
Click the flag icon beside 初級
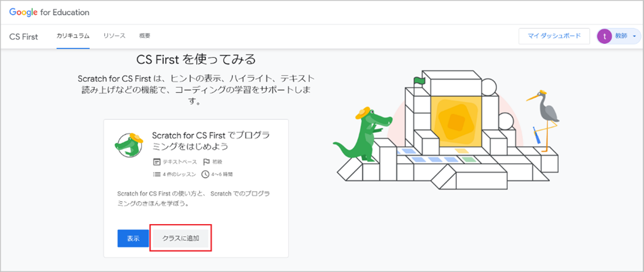pyautogui.click(x=206, y=161)
